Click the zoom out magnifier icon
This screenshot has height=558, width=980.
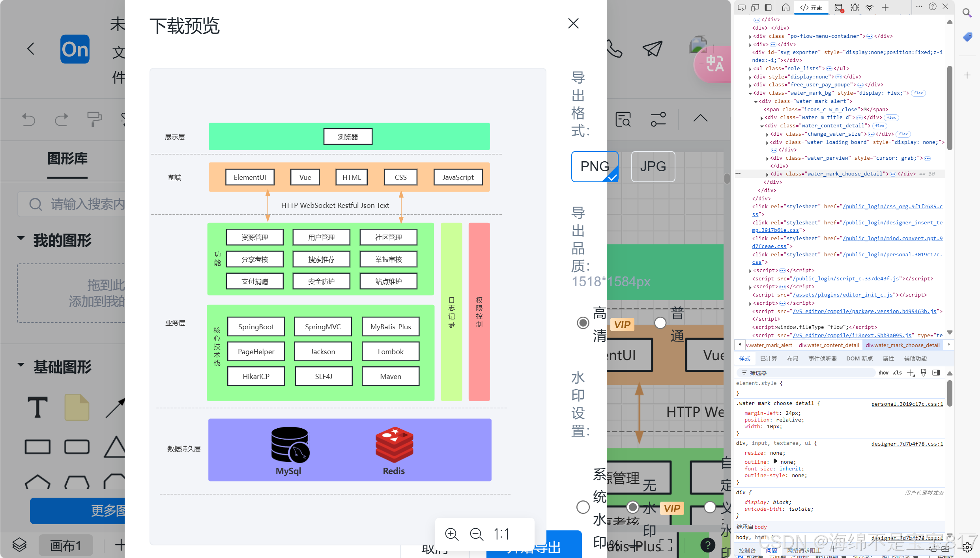coord(477,534)
